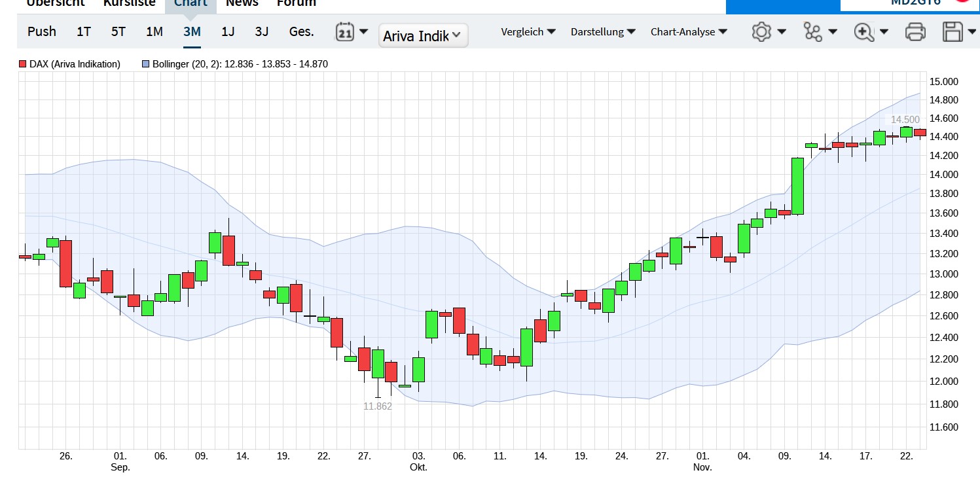The width and height of the screenshot is (980, 481).
Task: Open the magnifier zoom menu
Action: 871,31
